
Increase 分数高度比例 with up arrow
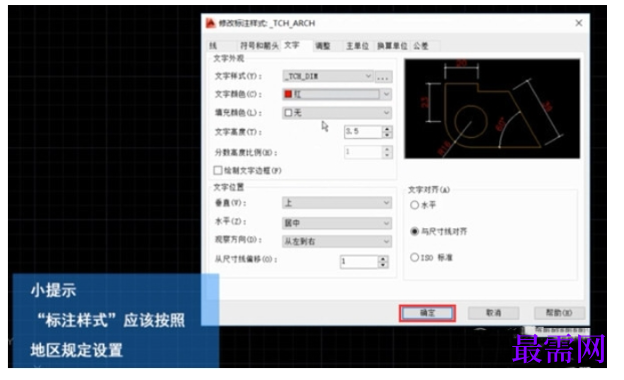(x=387, y=149)
